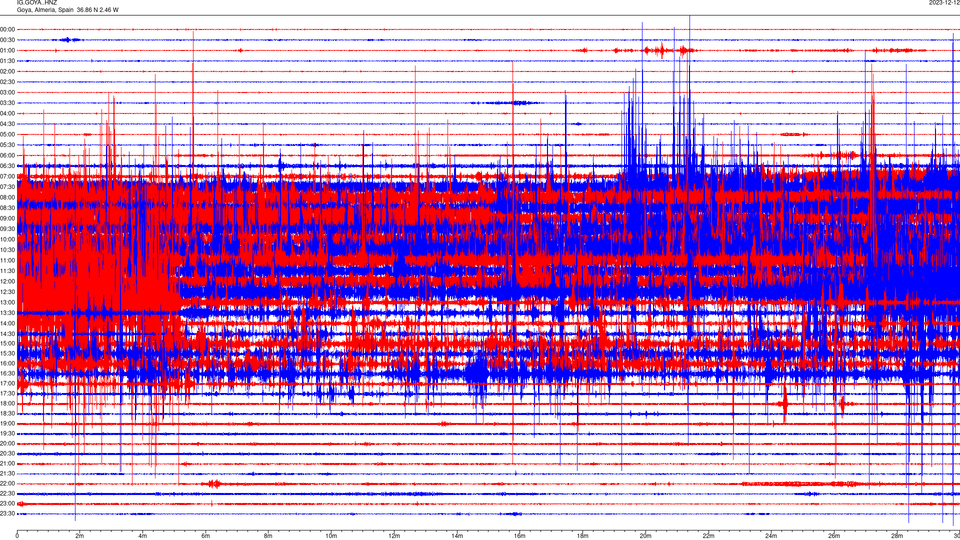Select the 18:00 time label
The height and width of the screenshot is (540, 960).
coord(7,403)
